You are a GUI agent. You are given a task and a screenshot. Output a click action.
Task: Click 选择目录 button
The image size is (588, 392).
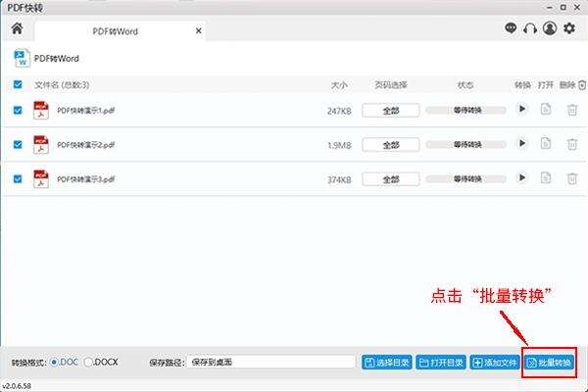pos(387,363)
